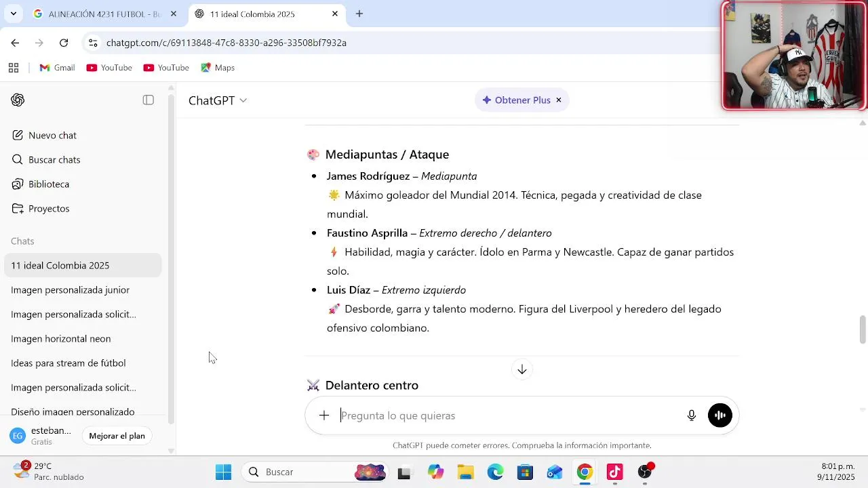Open a new browser tab with plus
The width and height of the screenshot is (868, 488).
[359, 14]
